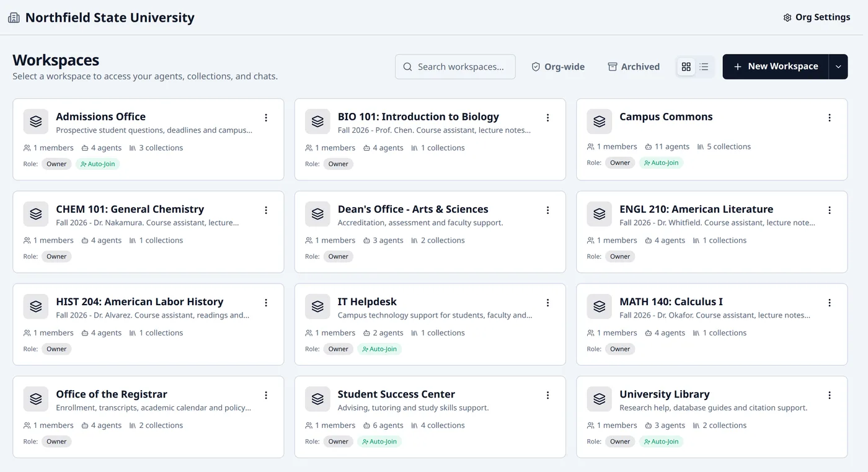Image resolution: width=868 pixels, height=472 pixels.
Task: Open more options for IT Helpdesk
Action: pyautogui.click(x=547, y=303)
